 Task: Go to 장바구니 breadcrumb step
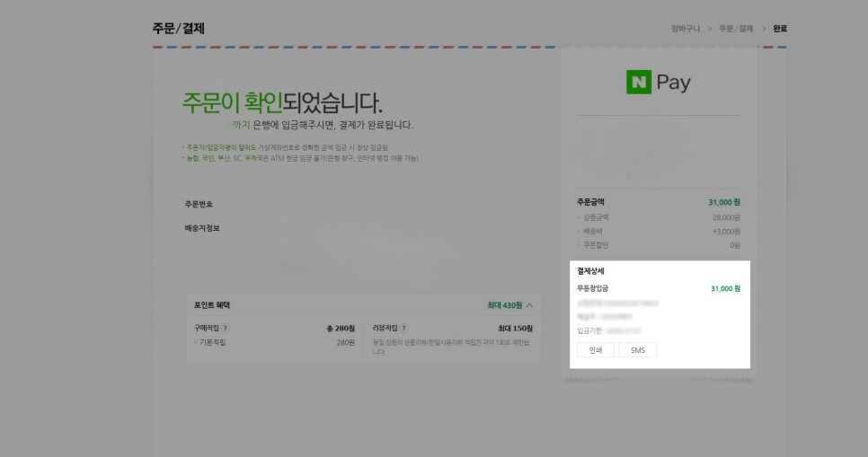click(x=686, y=29)
